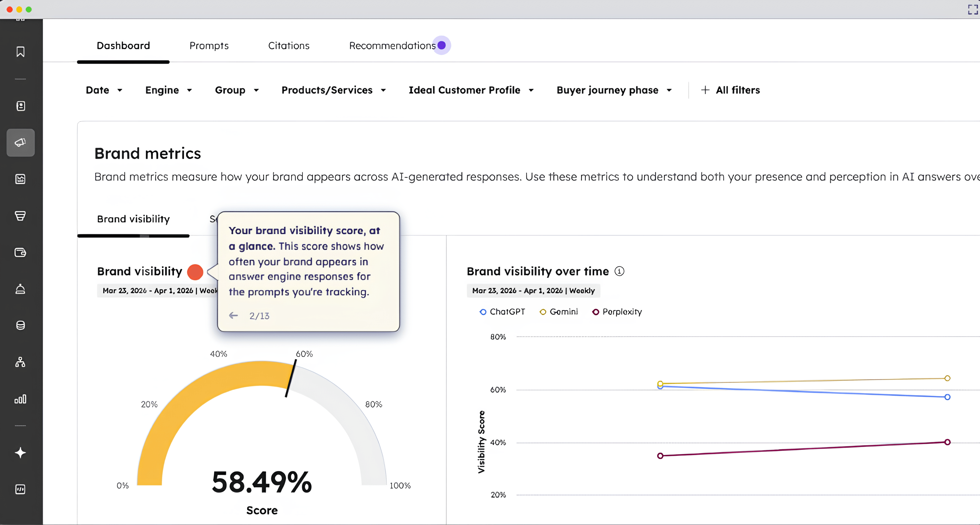Switch to the Citations tab

[x=289, y=45]
